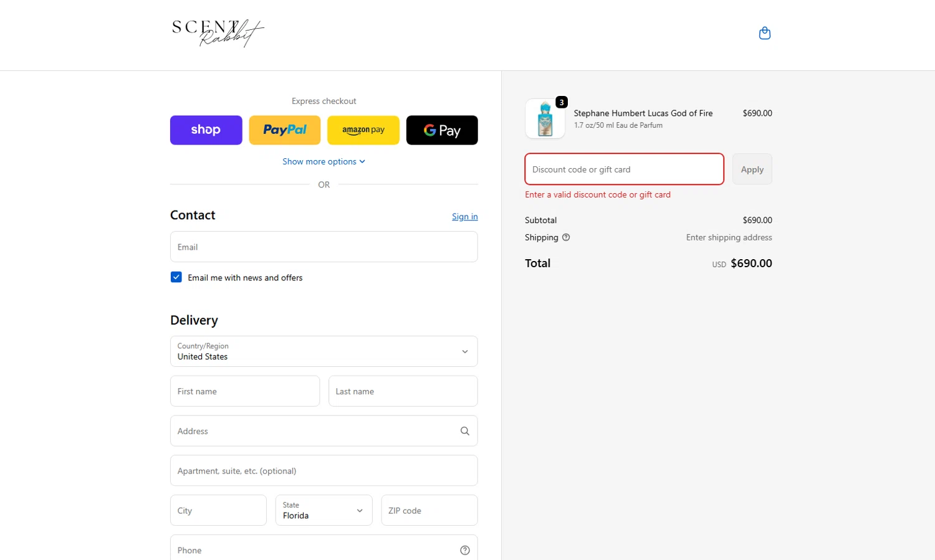Screen dimensions: 935x560
Task: Open the State dropdown
Action: (324, 510)
